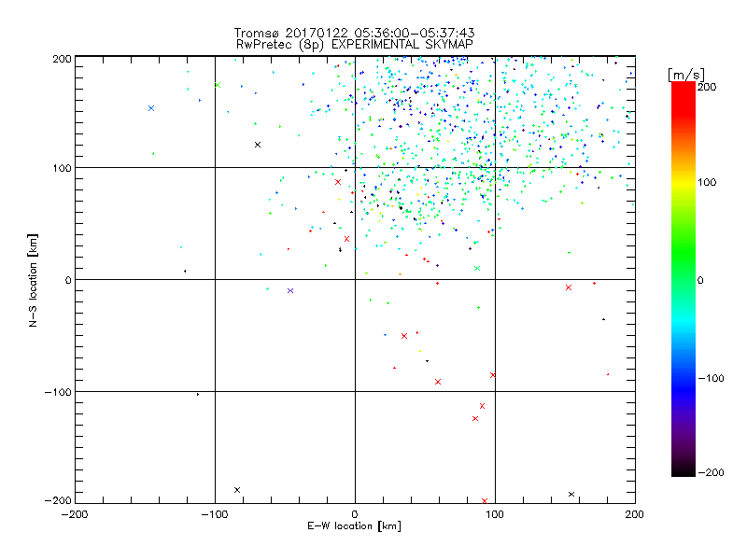
Task: Click red X marker near E-W 152, N-S -7
Action: [x=569, y=287]
